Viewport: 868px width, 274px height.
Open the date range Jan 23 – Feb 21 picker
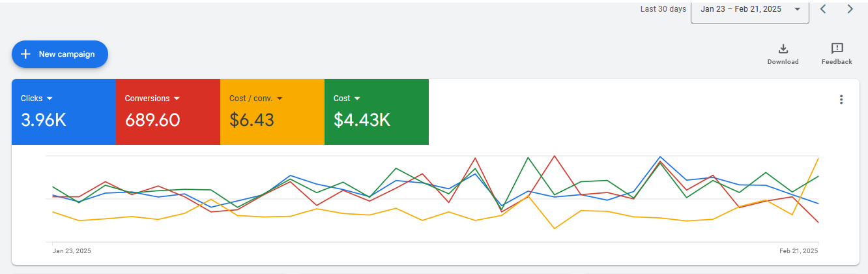click(749, 9)
